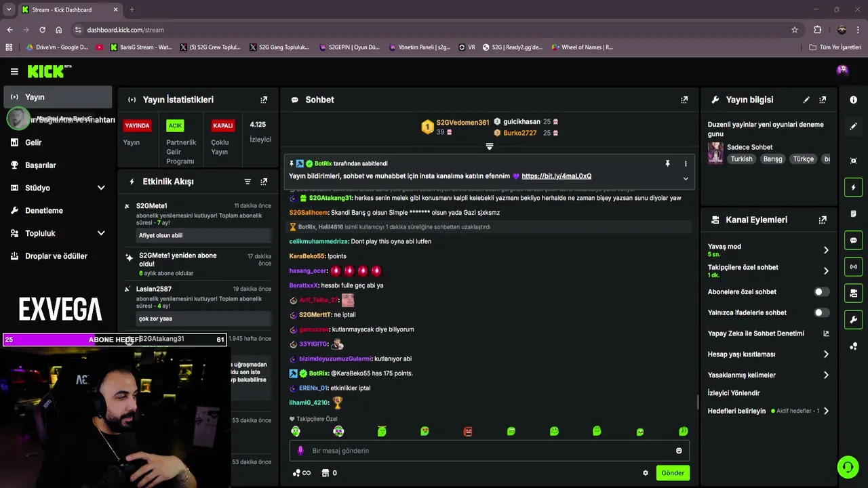Click the three-dots cluster icon in right sidebar

pyautogui.click(x=853, y=346)
